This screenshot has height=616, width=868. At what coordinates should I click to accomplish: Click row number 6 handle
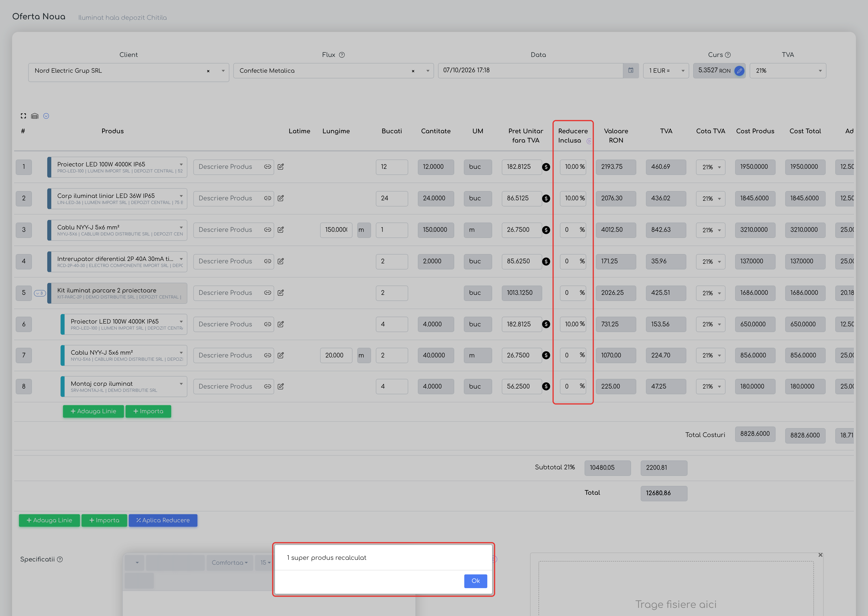(23, 325)
